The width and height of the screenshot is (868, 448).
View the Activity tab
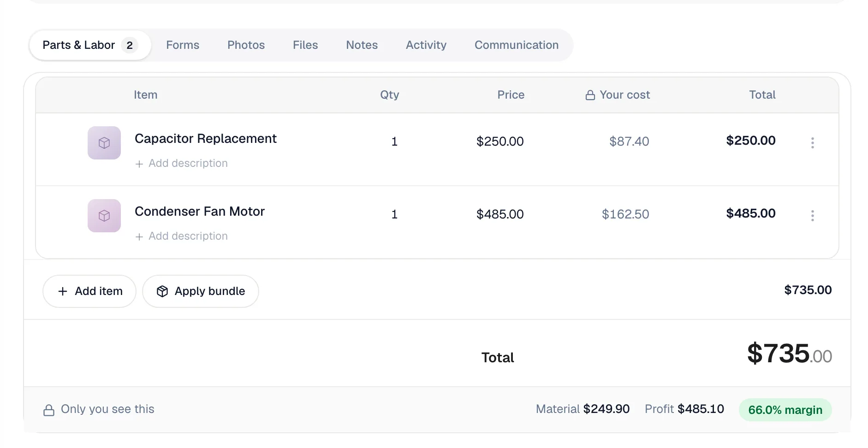pos(426,45)
